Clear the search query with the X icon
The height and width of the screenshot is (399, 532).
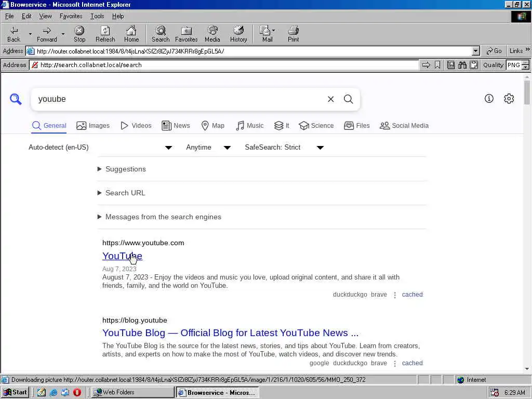coord(331,99)
